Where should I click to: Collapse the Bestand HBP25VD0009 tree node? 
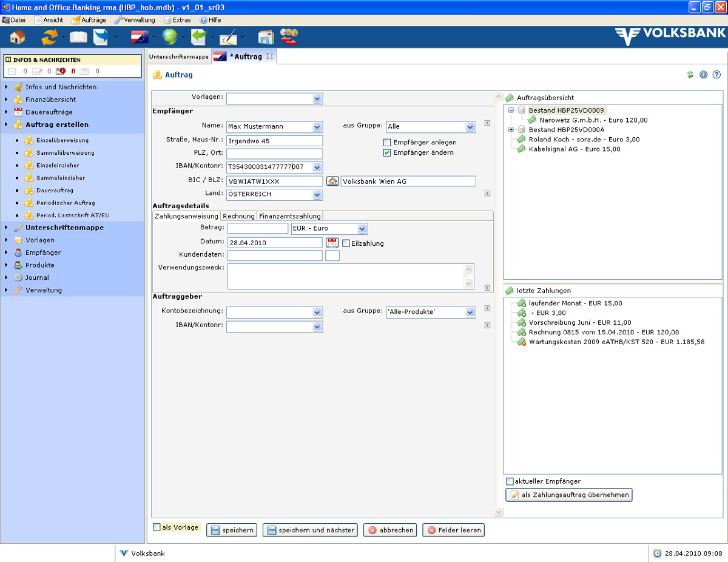tap(511, 110)
